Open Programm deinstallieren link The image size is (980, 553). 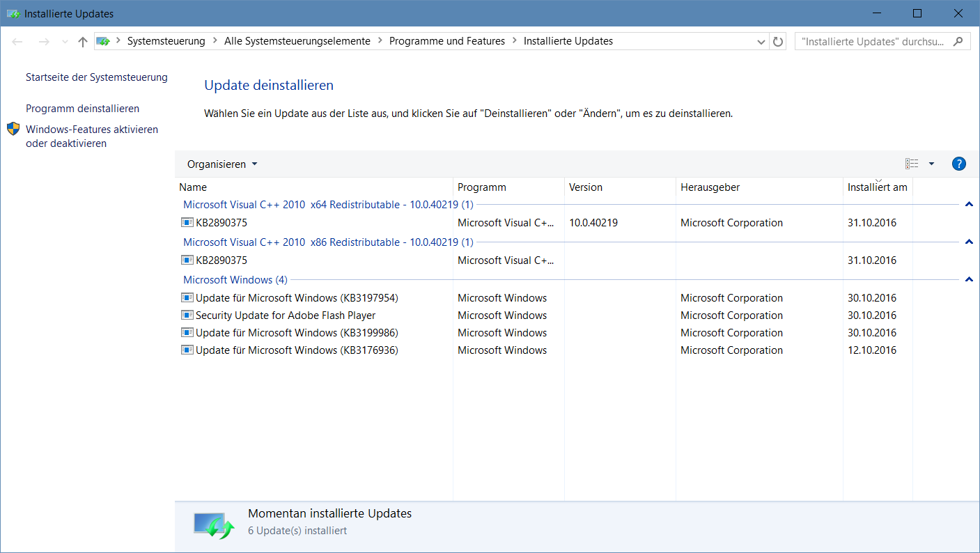point(82,109)
